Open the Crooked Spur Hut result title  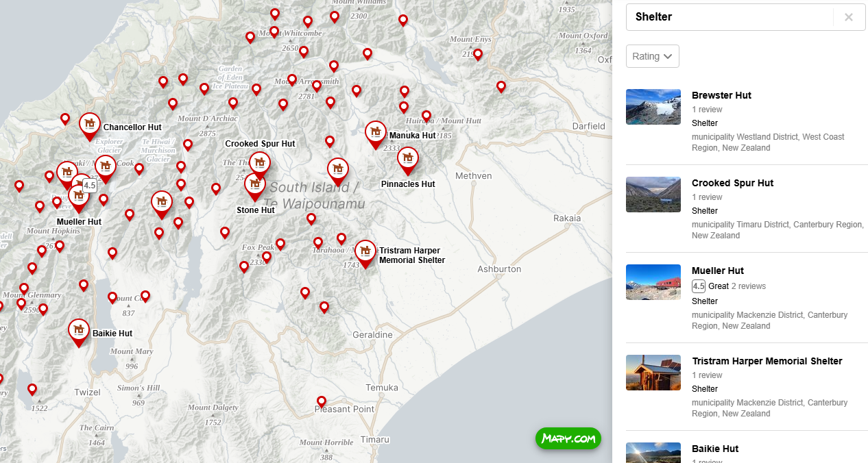(732, 183)
